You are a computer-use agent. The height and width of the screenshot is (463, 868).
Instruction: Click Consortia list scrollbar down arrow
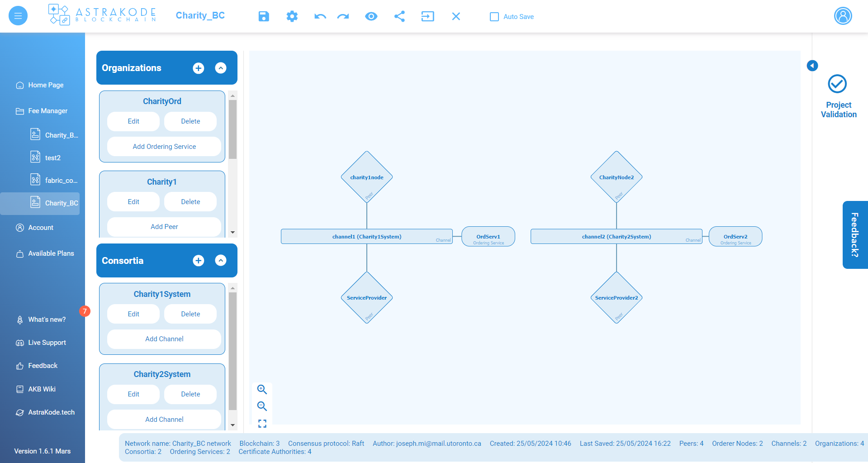pyautogui.click(x=232, y=425)
